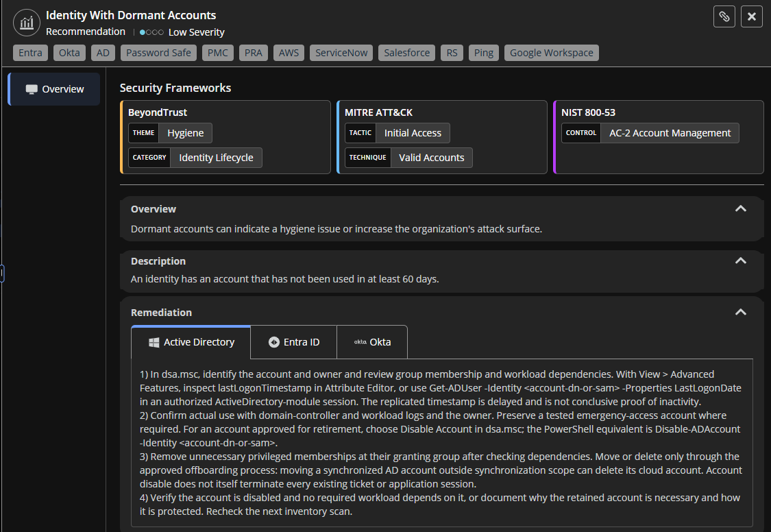Viewport: 771px width, 532px height.
Task: Switch to the Okta remediation tab
Action: pyautogui.click(x=372, y=342)
